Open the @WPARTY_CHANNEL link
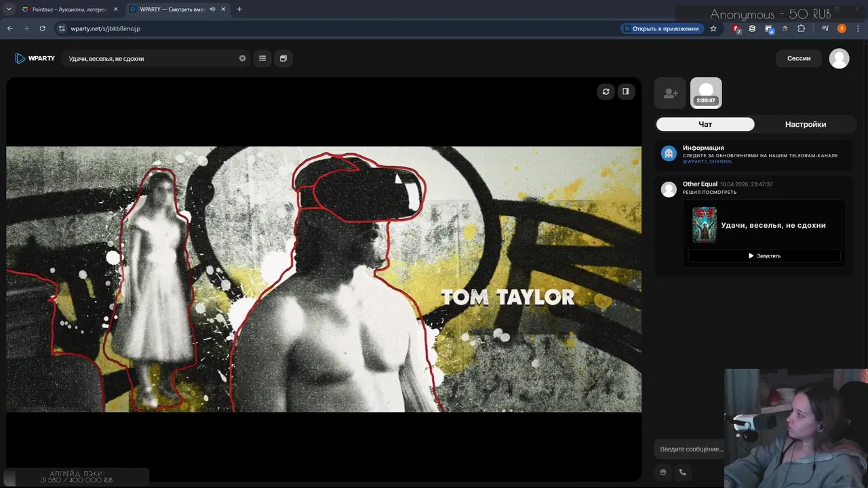Image resolution: width=868 pixels, height=488 pixels. coord(707,161)
